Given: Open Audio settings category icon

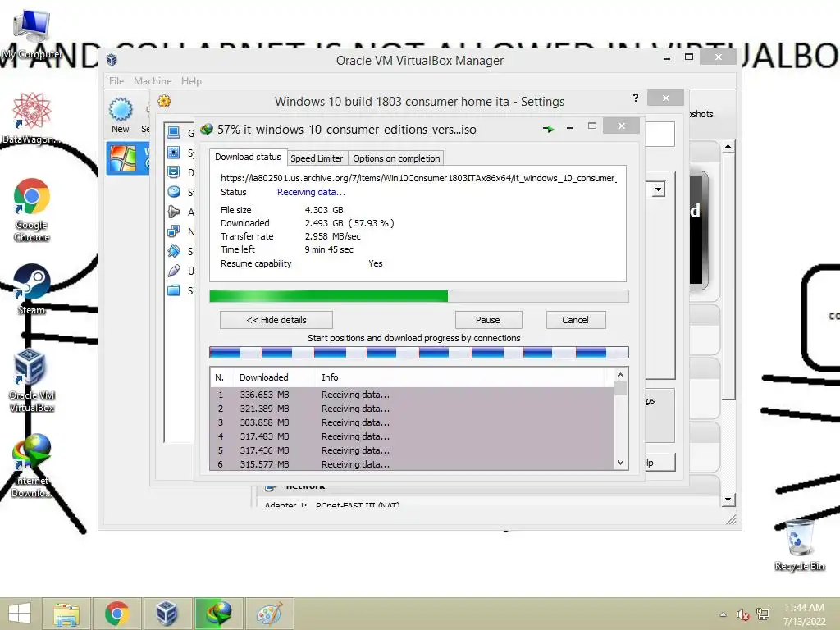Looking at the screenshot, I should pyautogui.click(x=174, y=212).
